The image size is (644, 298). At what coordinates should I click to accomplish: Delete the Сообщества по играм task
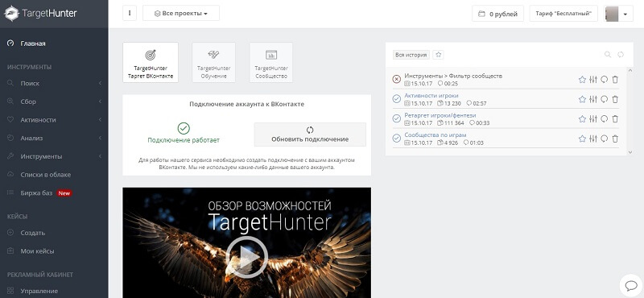coord(615,139)
